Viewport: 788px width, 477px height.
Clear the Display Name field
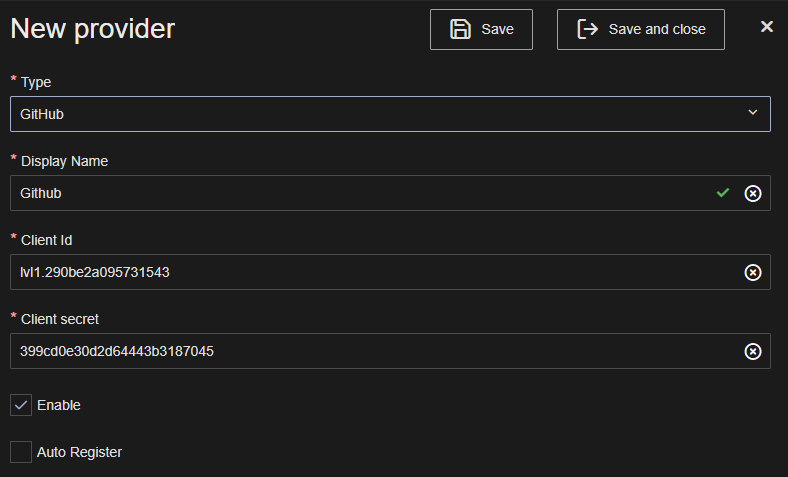pyautogui.click(x=753, y=193)
